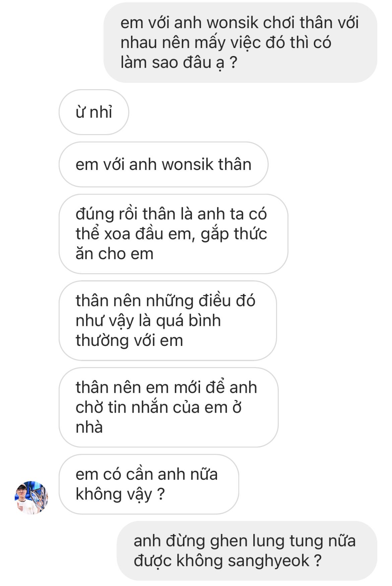Click the line 'ăn cho em'
Viewport: 392px width, 586px height.
pos(114,254)
